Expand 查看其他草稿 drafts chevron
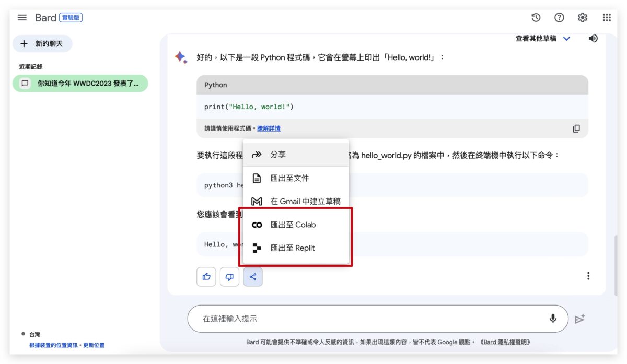627x364 pixels. (x=567, y=39)
